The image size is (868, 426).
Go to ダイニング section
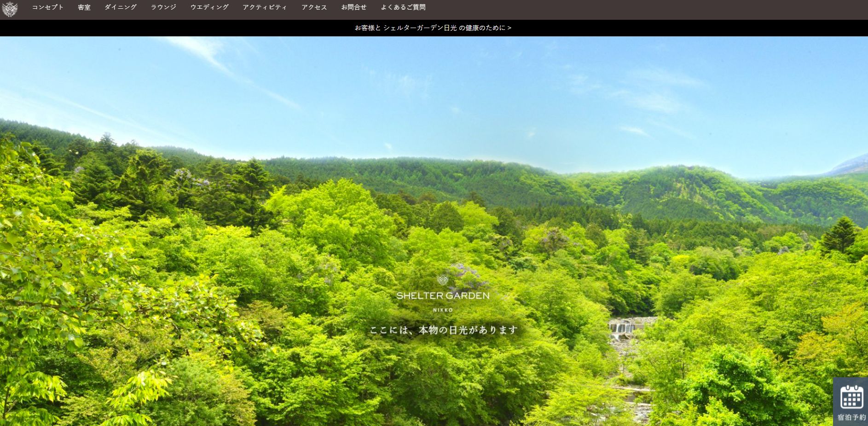[x=121, y=7]
